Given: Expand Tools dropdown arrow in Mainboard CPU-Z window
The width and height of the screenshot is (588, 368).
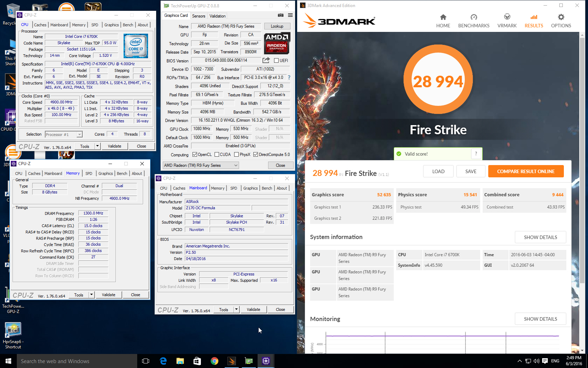Looking at the screenshot, I should click(x=236, y=309).
